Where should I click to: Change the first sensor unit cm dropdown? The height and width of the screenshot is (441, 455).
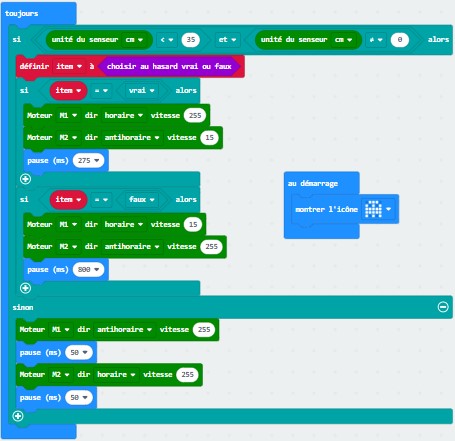pos(134,40)
